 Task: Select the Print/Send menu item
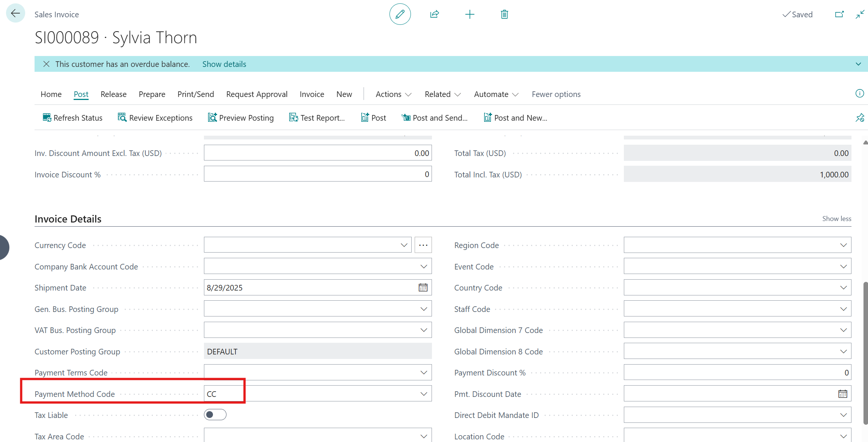[x=196, y=94]
